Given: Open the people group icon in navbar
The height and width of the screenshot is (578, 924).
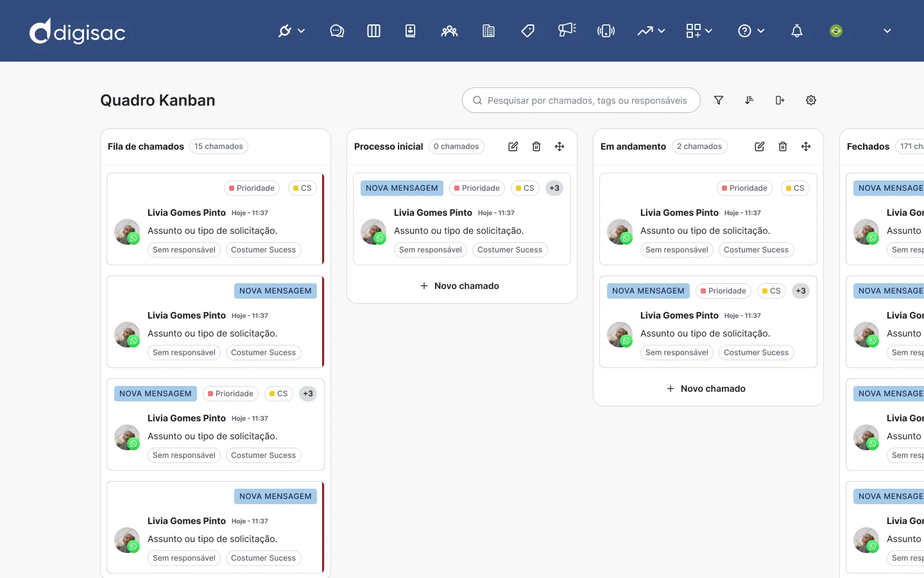Looking at the screenshot, I should [x=449, y=31].
